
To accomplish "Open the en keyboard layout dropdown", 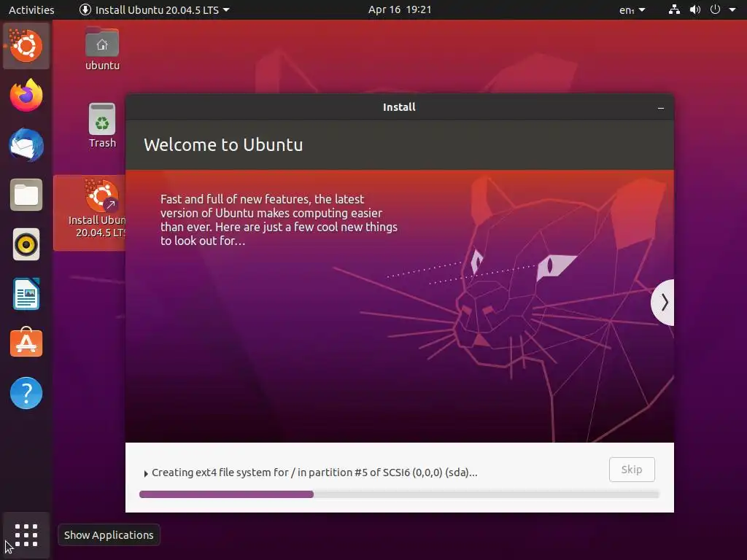I will [632, 9].
